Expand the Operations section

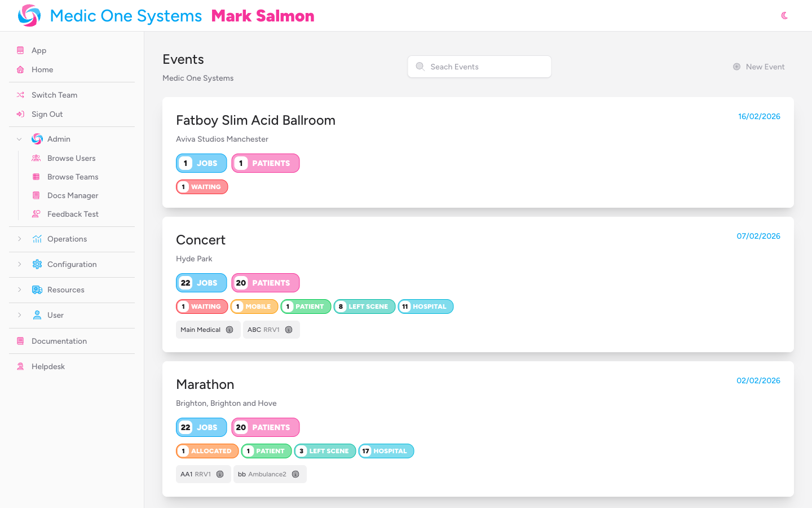[x=20, y=239]
